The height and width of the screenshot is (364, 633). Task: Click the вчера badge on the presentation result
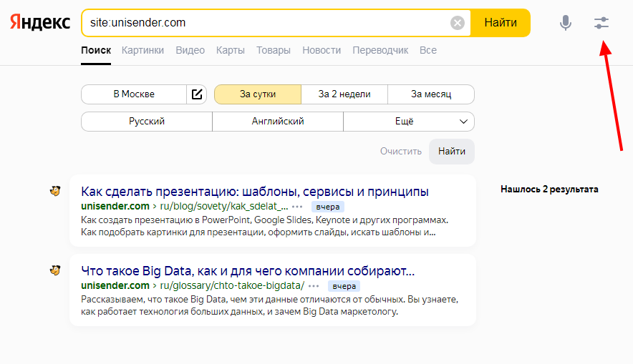coord(327,207)
